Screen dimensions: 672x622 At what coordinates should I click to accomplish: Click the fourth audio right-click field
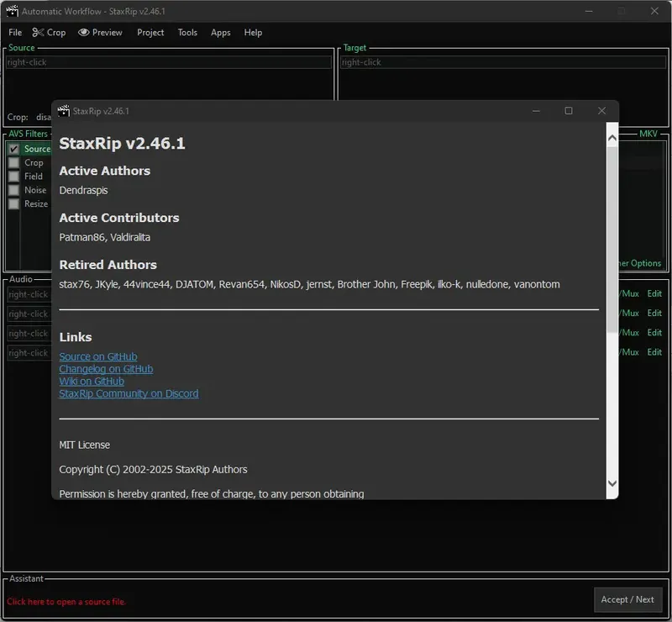(29, 353)
